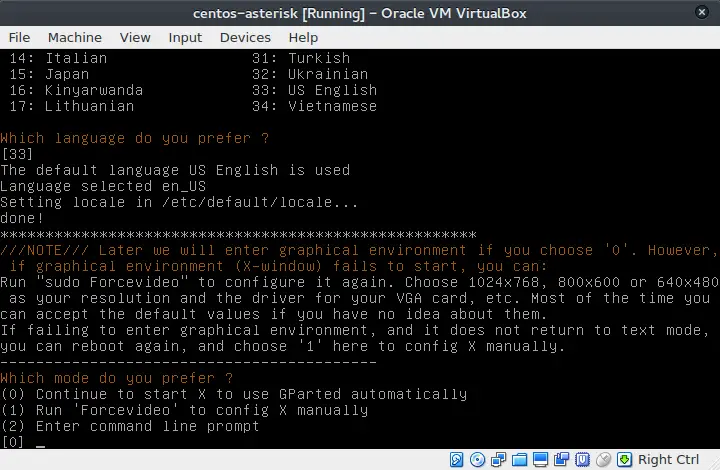Click the mouse integration status icon
720x470 pixels.
click(603, 459)
